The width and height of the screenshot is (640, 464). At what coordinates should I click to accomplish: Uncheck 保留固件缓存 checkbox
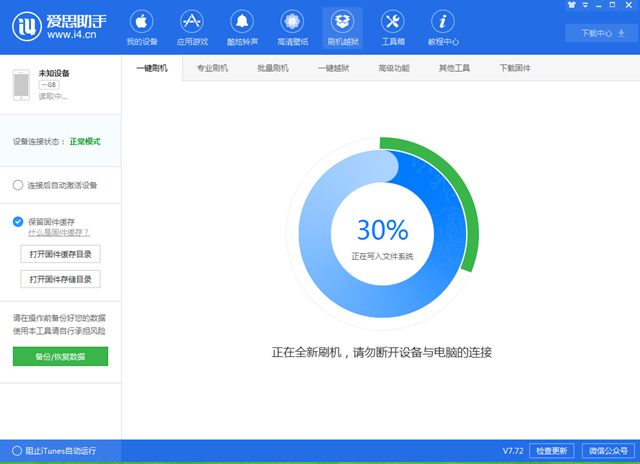18,221
